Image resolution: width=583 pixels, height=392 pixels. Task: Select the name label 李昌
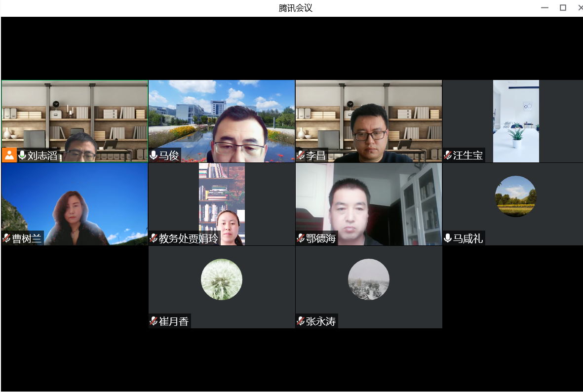pyautogui.click(x=315, y=156)
